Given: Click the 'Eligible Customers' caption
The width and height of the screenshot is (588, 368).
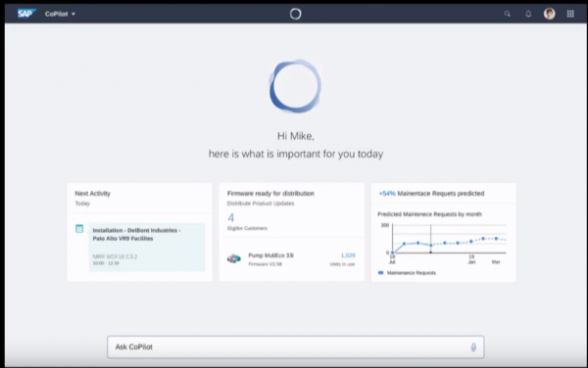Looking at the screenshot, I should point(247,228).
